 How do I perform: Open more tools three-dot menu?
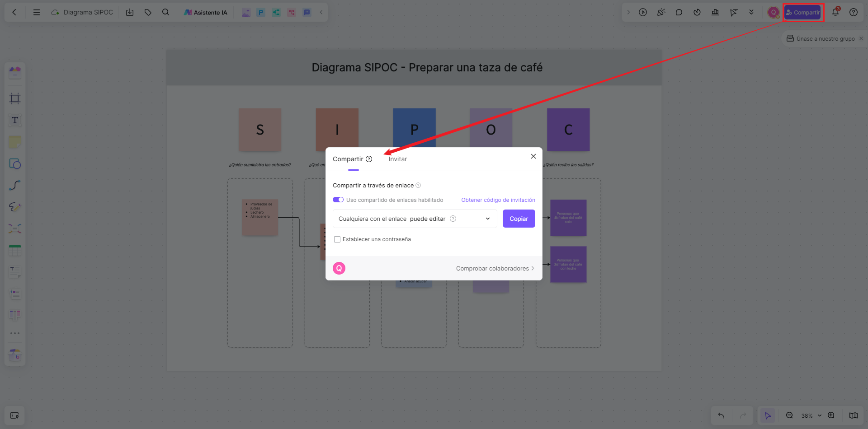coord(15,333)
